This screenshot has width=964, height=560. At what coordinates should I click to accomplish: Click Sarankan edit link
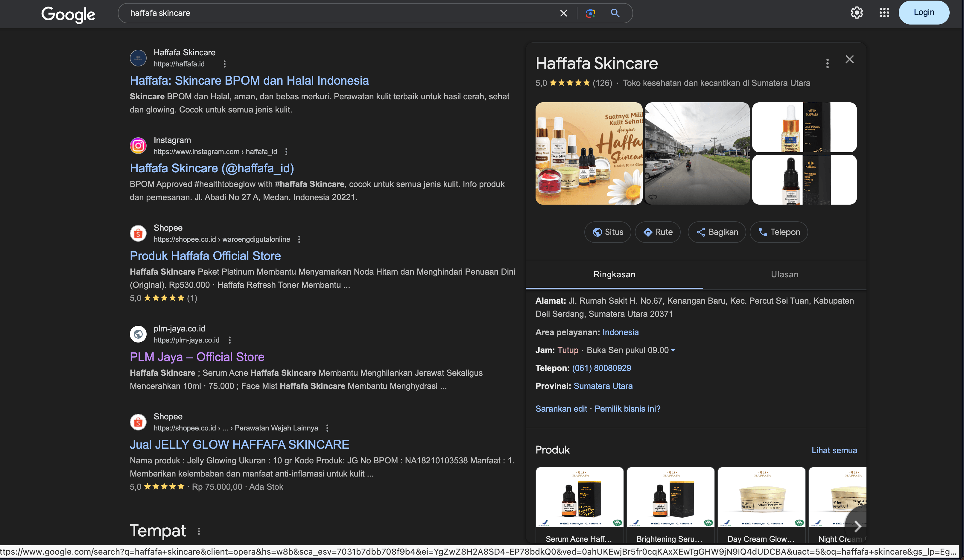561,409
